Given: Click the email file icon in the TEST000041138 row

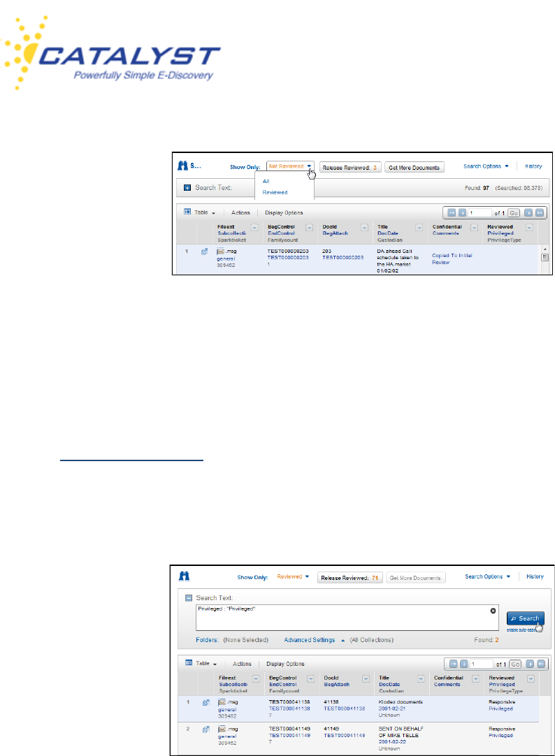Looking at the screenshot, I should [222, 702].
